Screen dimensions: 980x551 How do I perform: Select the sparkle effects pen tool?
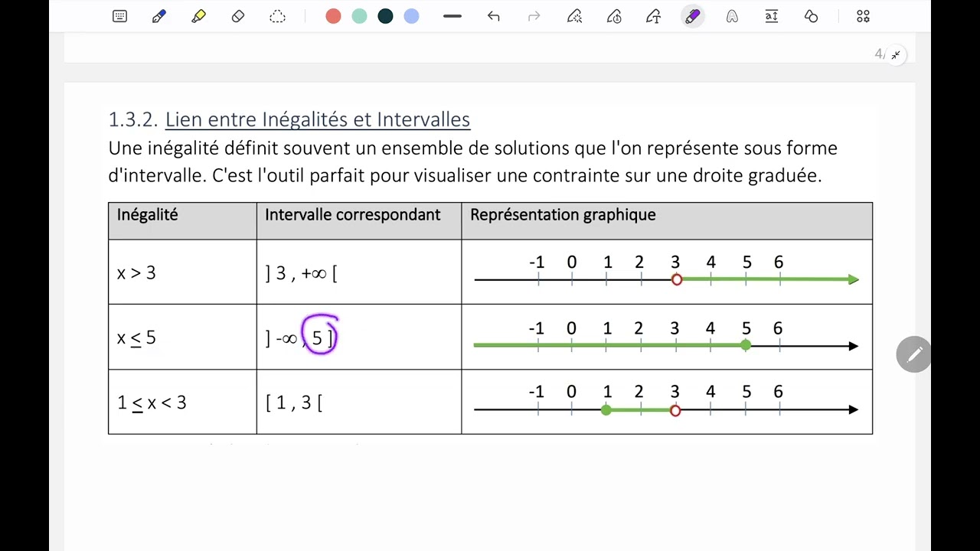click(x=574, y=16)
